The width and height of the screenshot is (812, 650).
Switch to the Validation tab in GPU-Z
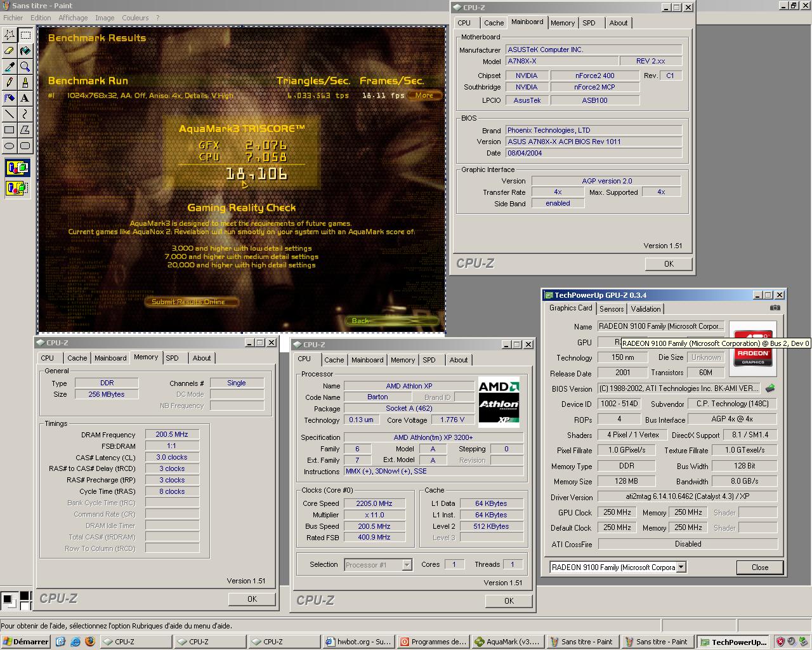tap(646, 309)
